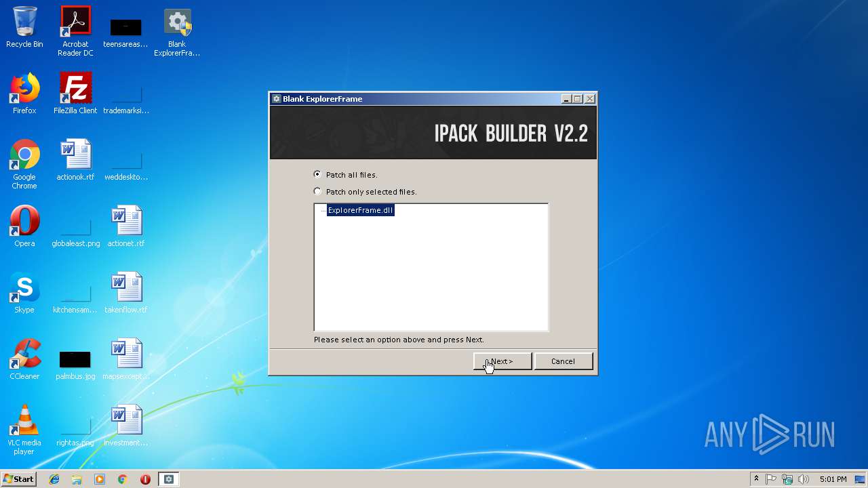This screenshot has height=488, width=868.
Task: Open the volume speaker tray icon
Action: [804, 479]
